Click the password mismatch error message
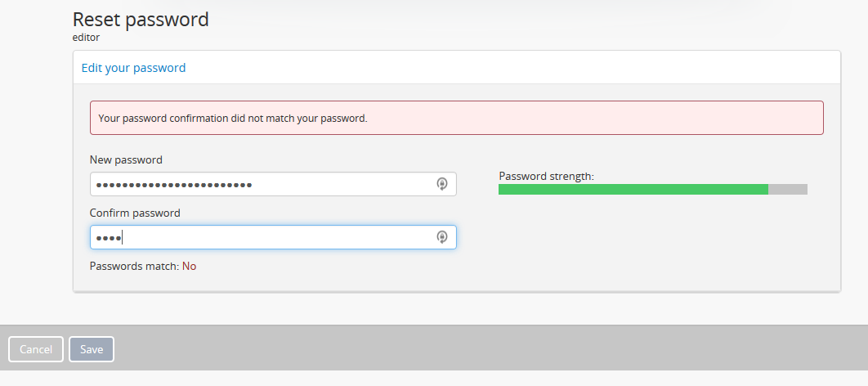 pyautogui.click(x=233, y=118)
